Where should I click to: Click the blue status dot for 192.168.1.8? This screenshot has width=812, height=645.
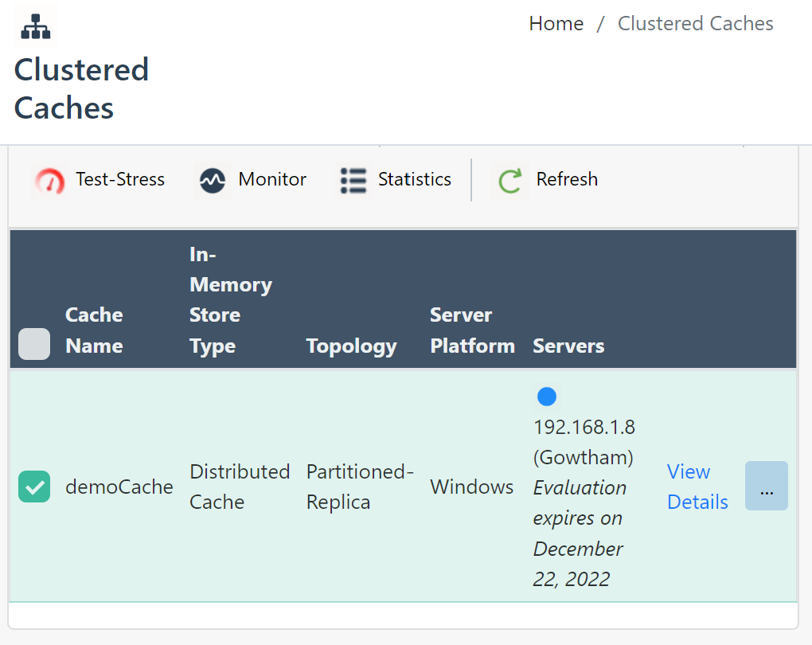click(546, 397)
